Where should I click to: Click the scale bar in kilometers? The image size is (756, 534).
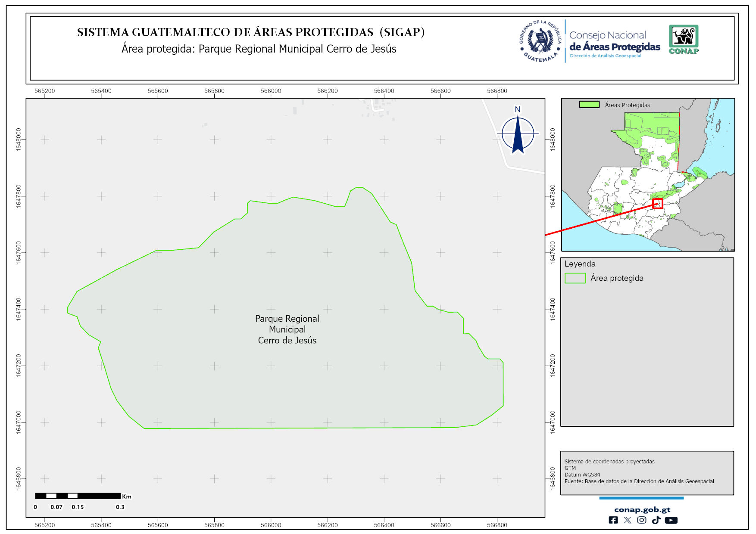tap(78, 496)
